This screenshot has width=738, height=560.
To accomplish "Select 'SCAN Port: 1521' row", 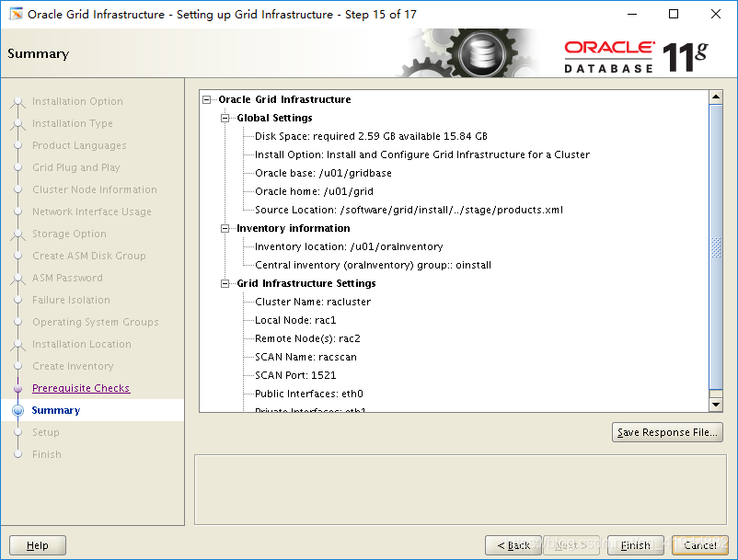I will coord(295,375).
